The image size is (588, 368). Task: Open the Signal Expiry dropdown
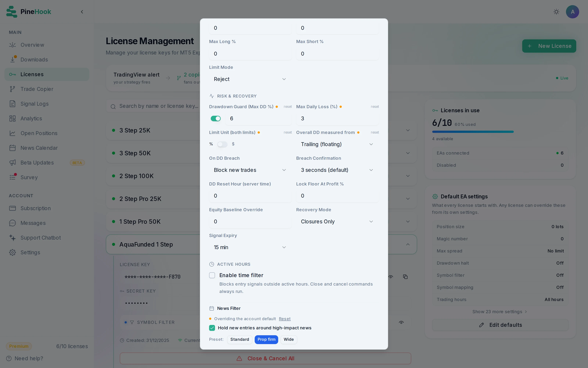tap(250, 247)
